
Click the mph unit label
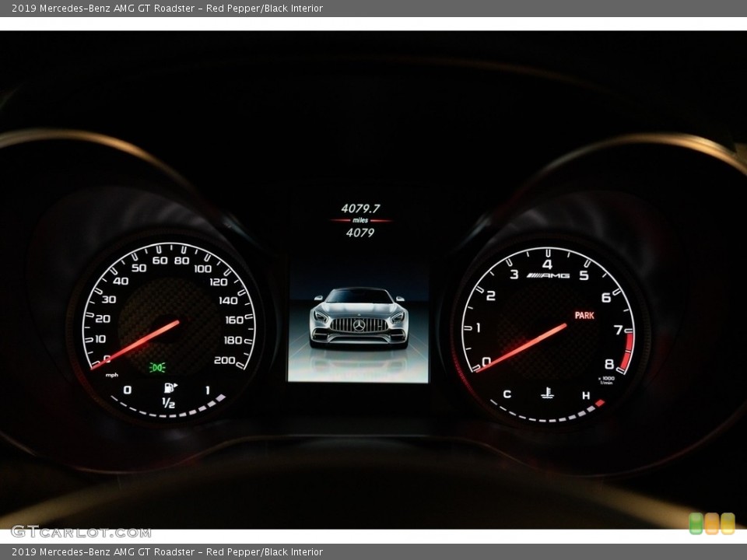click(112, 375)
